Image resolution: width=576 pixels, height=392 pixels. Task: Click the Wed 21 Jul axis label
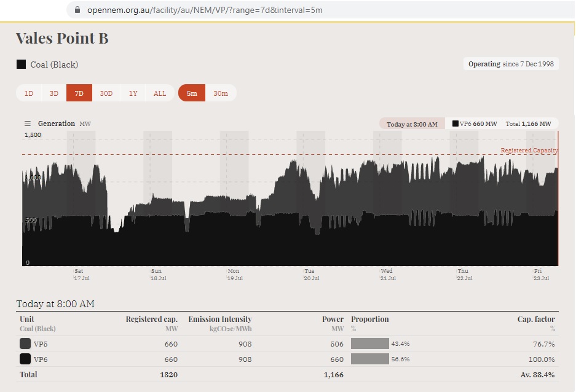(388, 275)
